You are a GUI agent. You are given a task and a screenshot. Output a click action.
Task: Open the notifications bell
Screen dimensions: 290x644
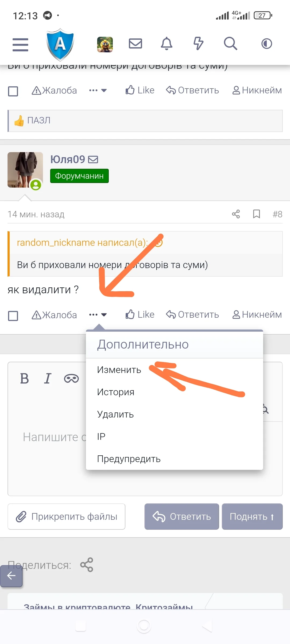(166, 43)
